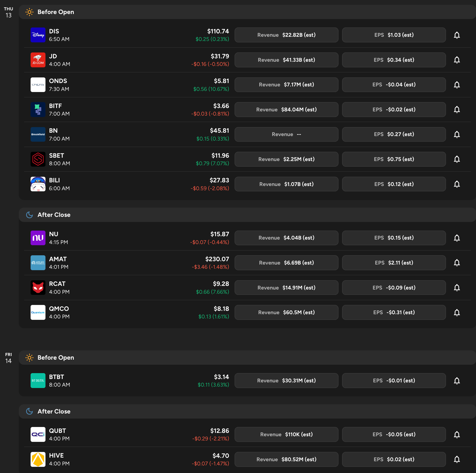Open NU Revenue $4.04B estimate
Viewport: 476px width, 473px height.
tap(286, 238)
